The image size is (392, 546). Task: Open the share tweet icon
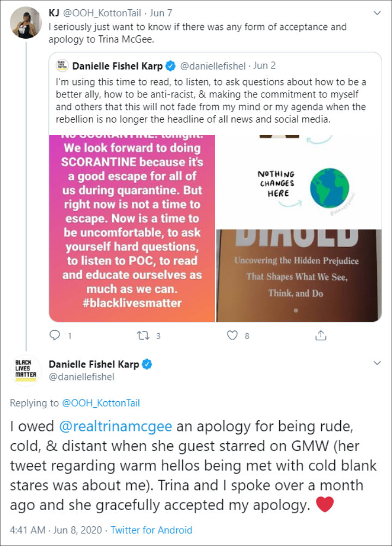click(321, 335)
